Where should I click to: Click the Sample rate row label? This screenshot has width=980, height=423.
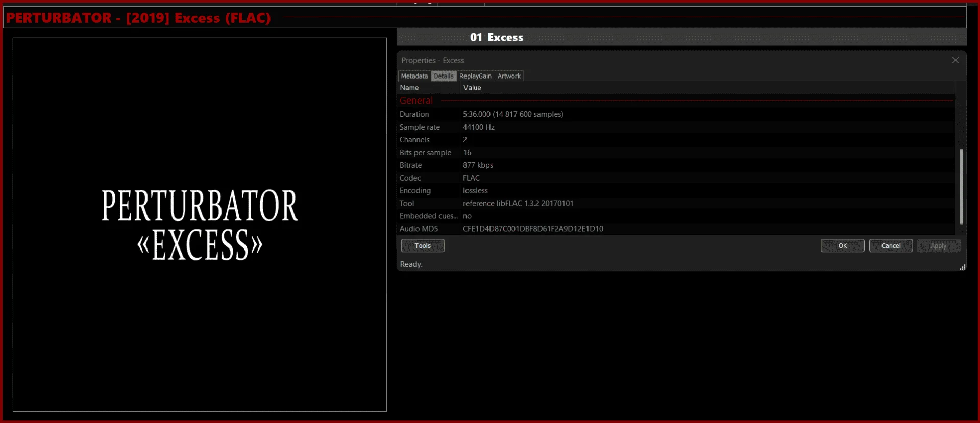420,127
